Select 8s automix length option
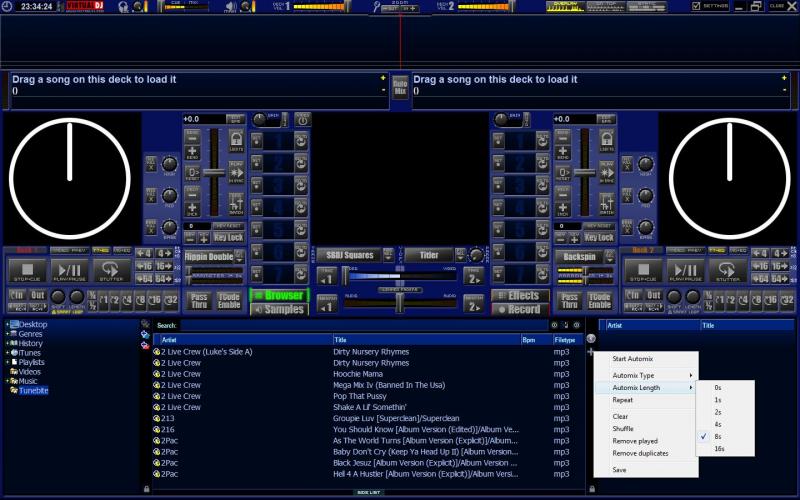The image size is (800, 500). click(x=718, y=437)
